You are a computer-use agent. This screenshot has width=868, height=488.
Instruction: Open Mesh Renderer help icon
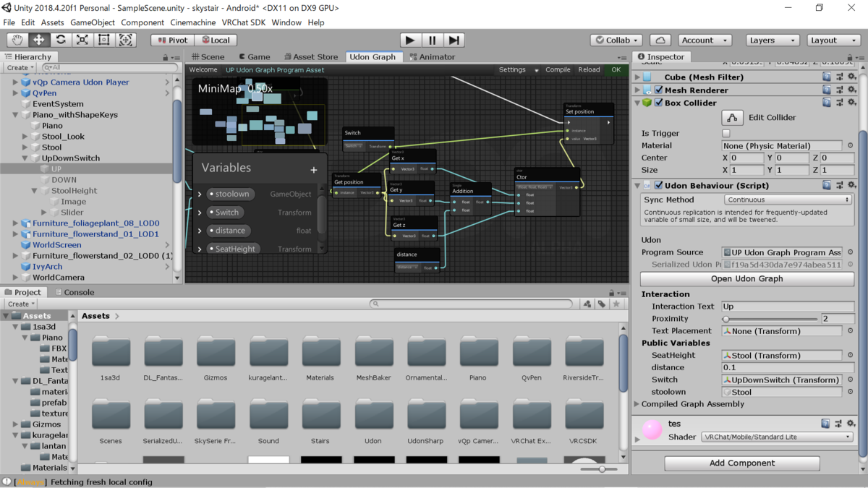827,90
